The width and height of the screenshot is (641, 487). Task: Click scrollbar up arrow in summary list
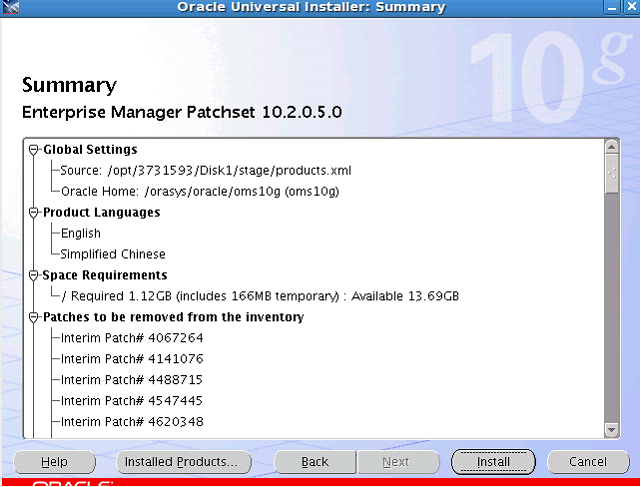tap(612, 147)
